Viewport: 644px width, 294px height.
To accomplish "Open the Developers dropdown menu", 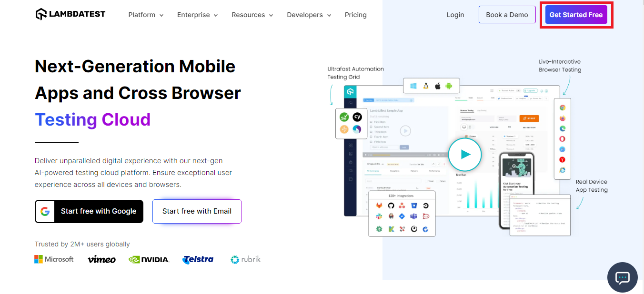I will tap(309, 15).
